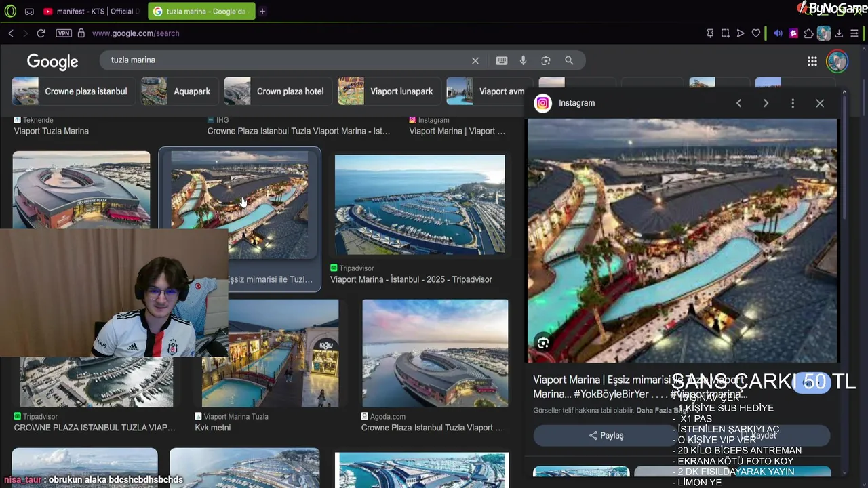Show previous image in preview panel
This screenshot has height=488, width=868.
pos(738,103)
